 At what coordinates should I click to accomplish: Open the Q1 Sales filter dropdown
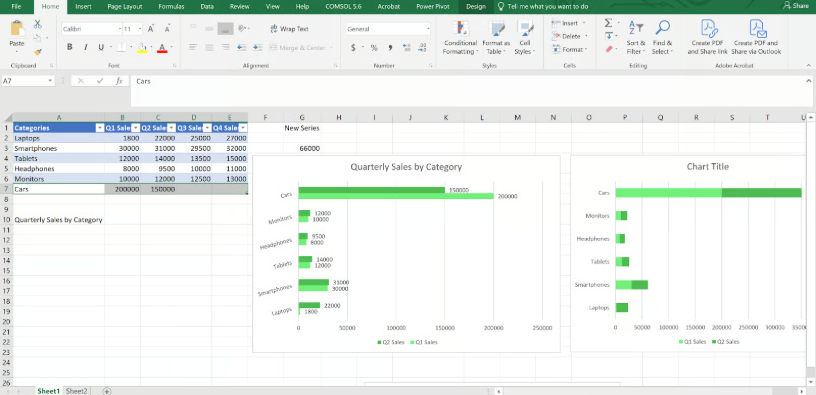click(x=135, y=128)
